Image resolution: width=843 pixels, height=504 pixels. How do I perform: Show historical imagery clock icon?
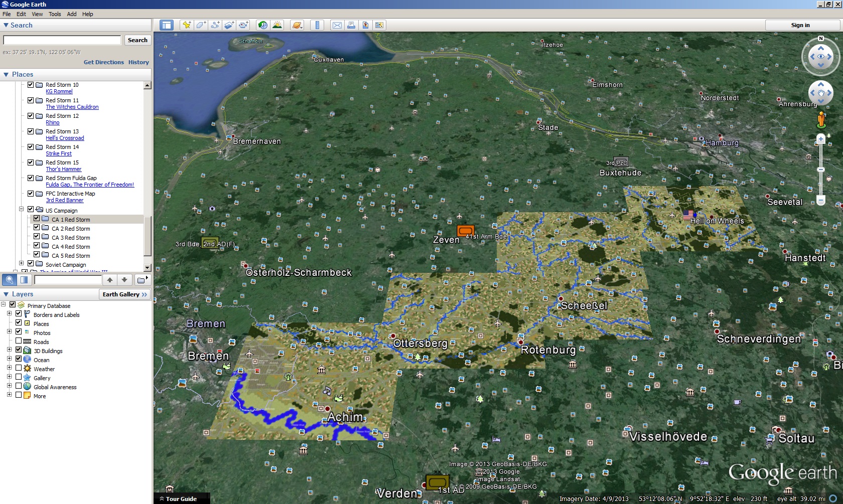[262, 25]
